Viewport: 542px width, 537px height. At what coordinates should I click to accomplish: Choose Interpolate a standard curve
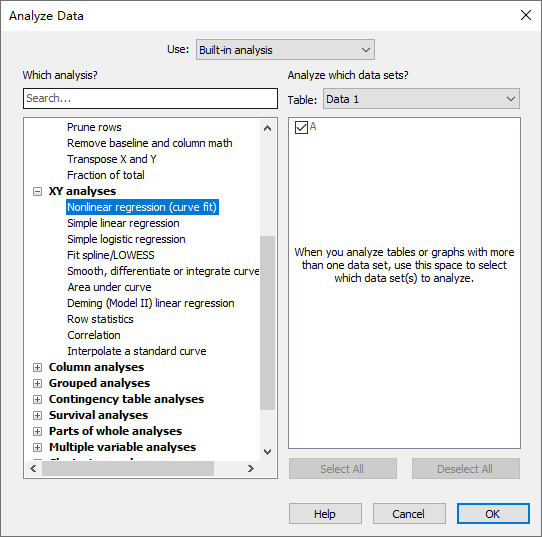click(x=137, y=351)
